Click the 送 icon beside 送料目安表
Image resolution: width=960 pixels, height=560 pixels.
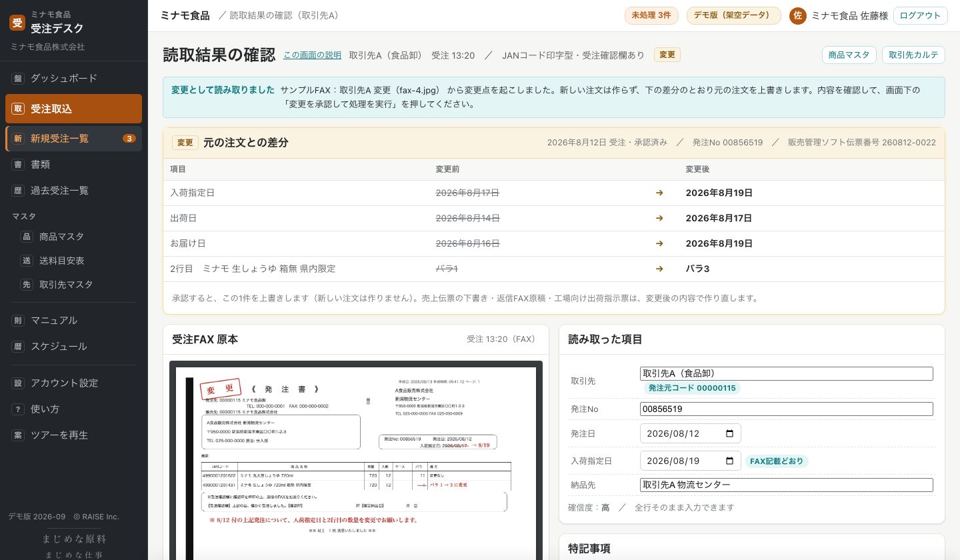coord(27,261)
